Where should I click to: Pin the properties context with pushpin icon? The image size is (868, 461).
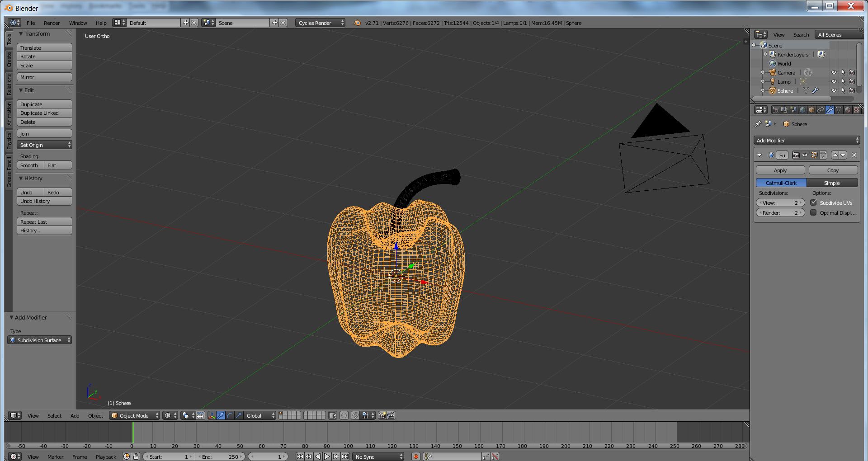click(x=758, y=124)
